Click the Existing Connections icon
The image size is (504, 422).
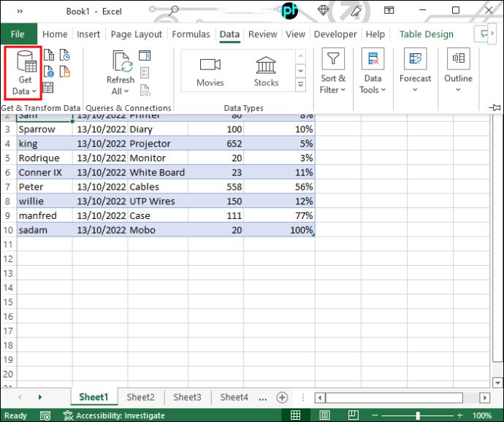[x=65, y=72]
